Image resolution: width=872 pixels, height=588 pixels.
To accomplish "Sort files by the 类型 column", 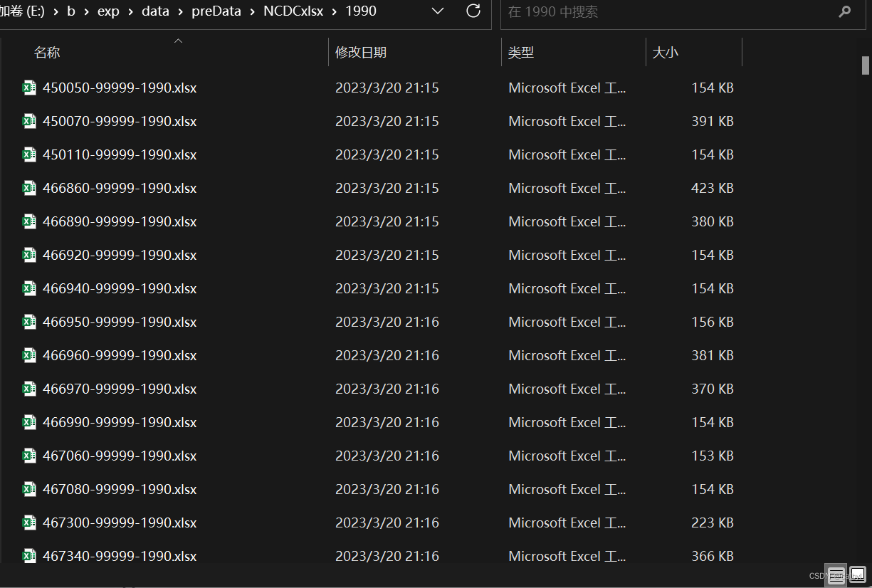I will pyautogui.click(x=521, y=53).
